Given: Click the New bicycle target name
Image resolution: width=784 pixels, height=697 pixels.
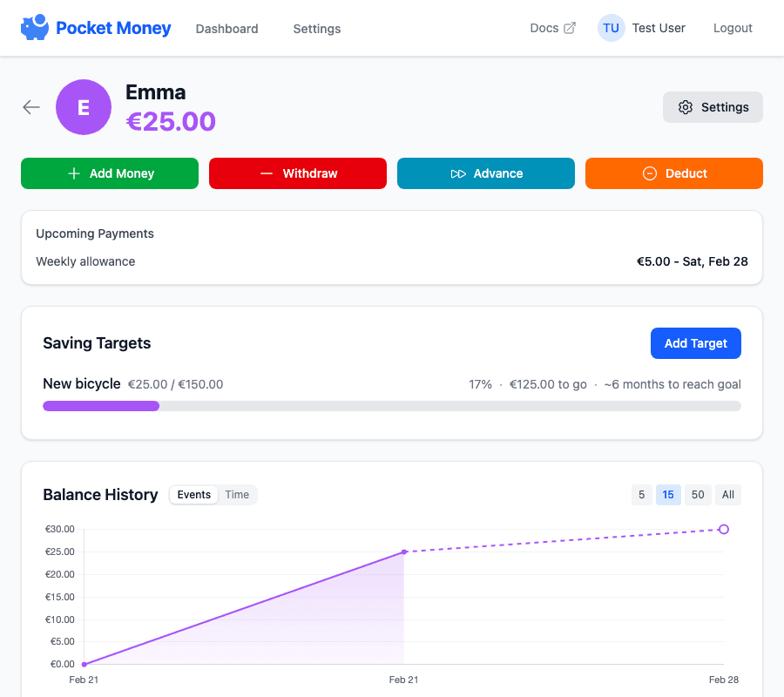Looking at the screenshot, I should (x=82, y=383).
